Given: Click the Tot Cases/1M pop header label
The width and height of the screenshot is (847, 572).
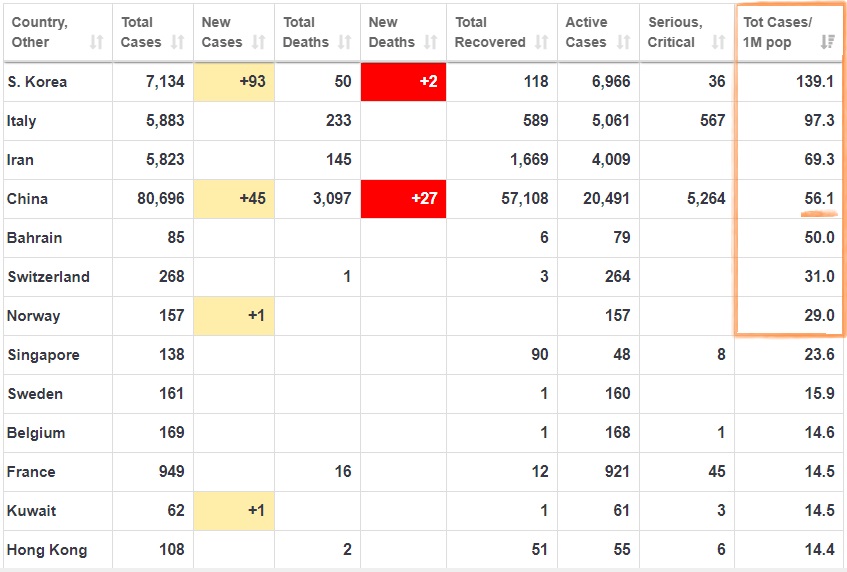Looking at the screenshot, I should (778, 32).
